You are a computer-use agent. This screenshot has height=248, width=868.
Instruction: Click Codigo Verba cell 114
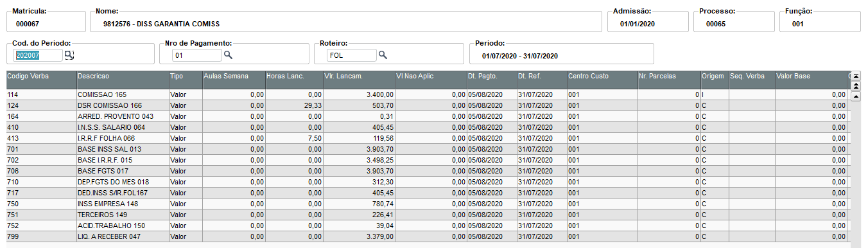coord(41,94)
